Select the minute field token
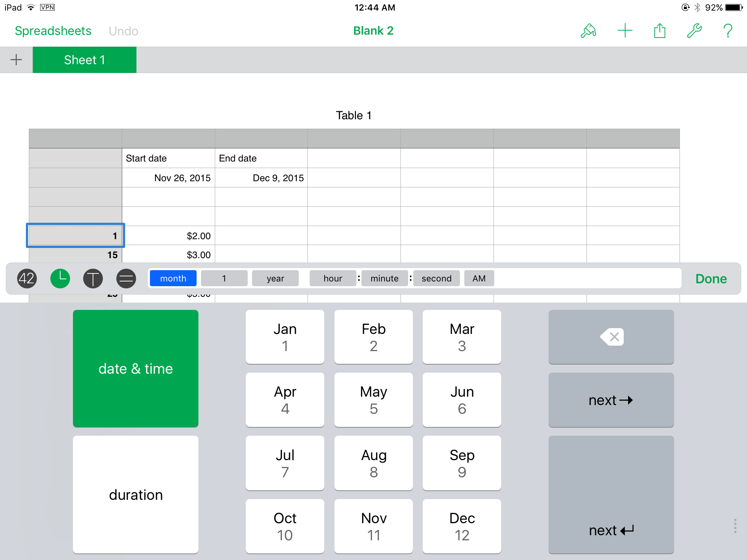The width and height of the screenshot is (747, 560). (384, 279)
